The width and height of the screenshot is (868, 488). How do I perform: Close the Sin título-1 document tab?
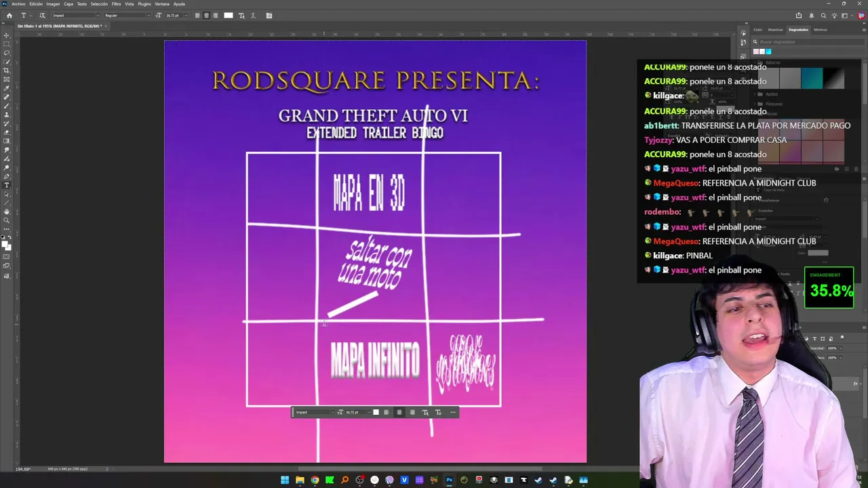[105, 26]
